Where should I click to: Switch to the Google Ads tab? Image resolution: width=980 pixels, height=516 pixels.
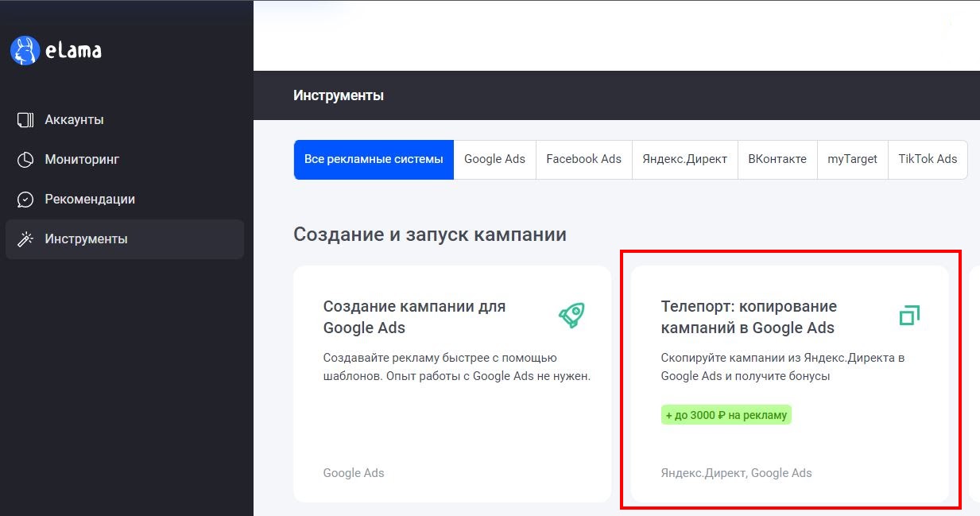tap(494, 159)
